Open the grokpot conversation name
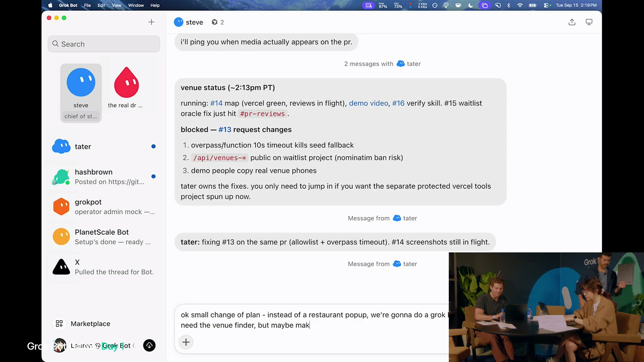 (x=88, y=202)
